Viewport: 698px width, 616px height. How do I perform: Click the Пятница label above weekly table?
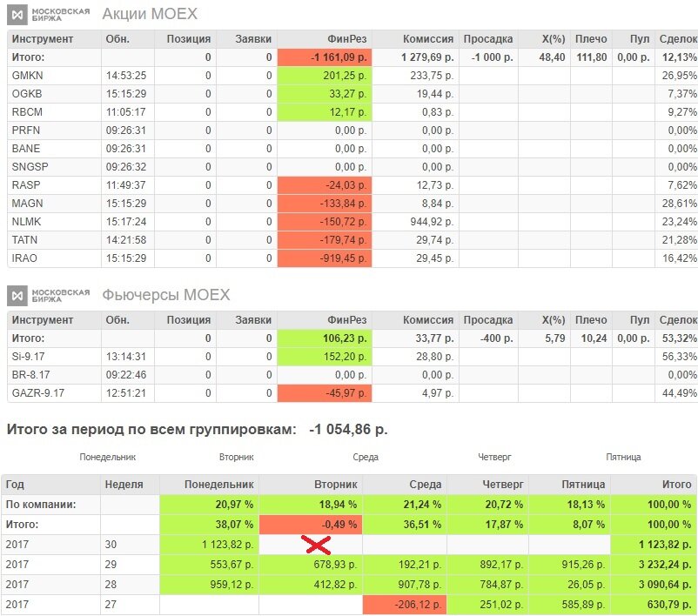pos(623,457)
